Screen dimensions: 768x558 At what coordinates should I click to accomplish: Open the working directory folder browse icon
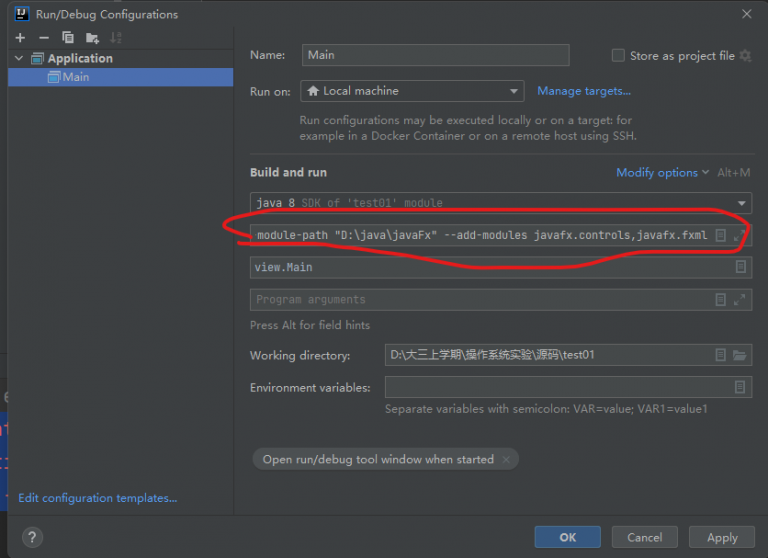pos(740,355)
